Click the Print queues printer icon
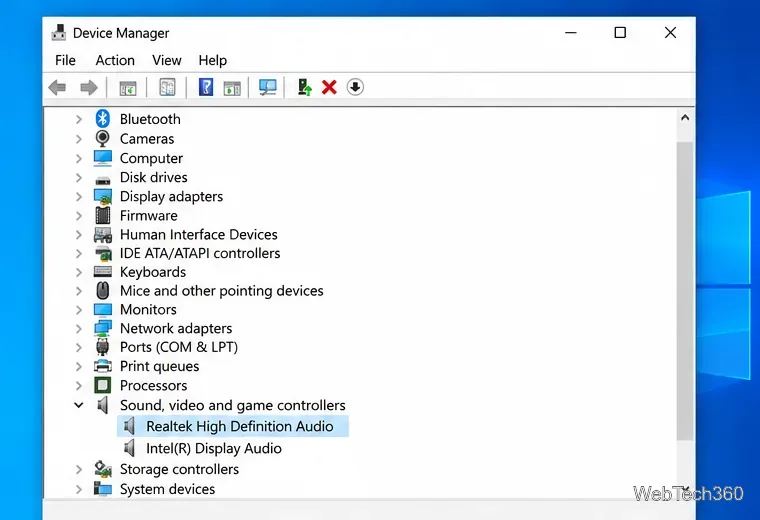The height and width of the screenshot is (520, 760). (103, 366)
